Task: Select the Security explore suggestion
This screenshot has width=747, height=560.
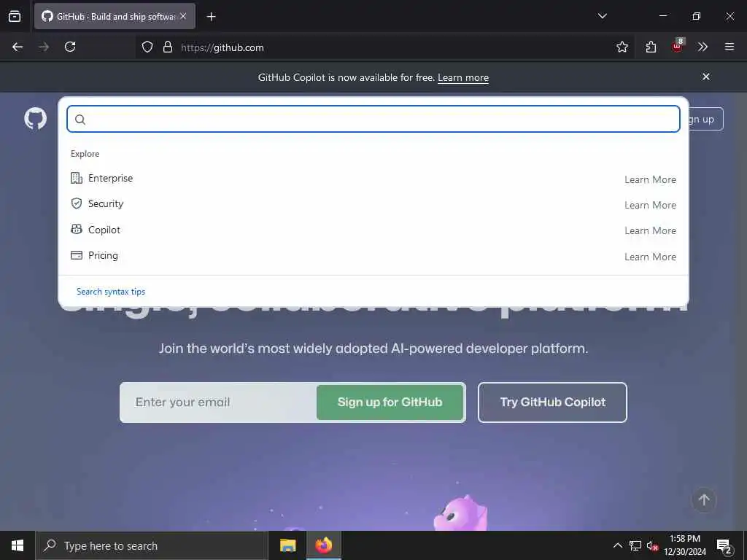Action: click(x=373, y=204)
